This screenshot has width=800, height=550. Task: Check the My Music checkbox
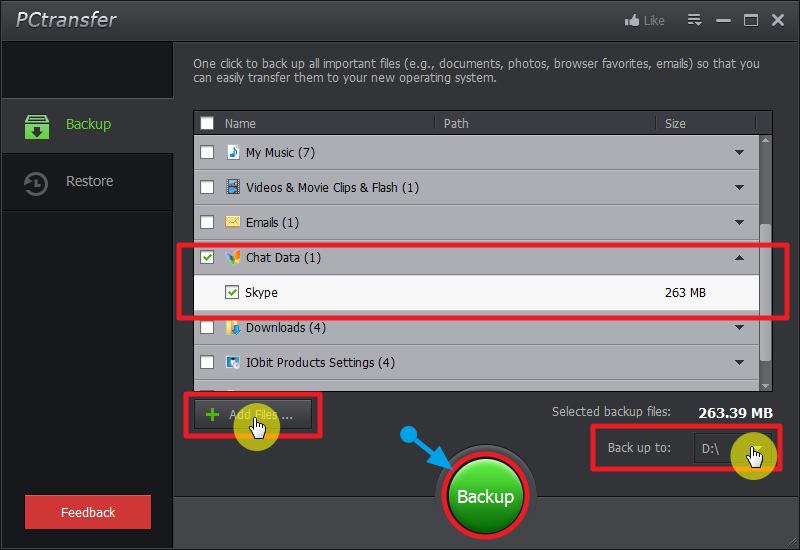click(x=207, y=152)
